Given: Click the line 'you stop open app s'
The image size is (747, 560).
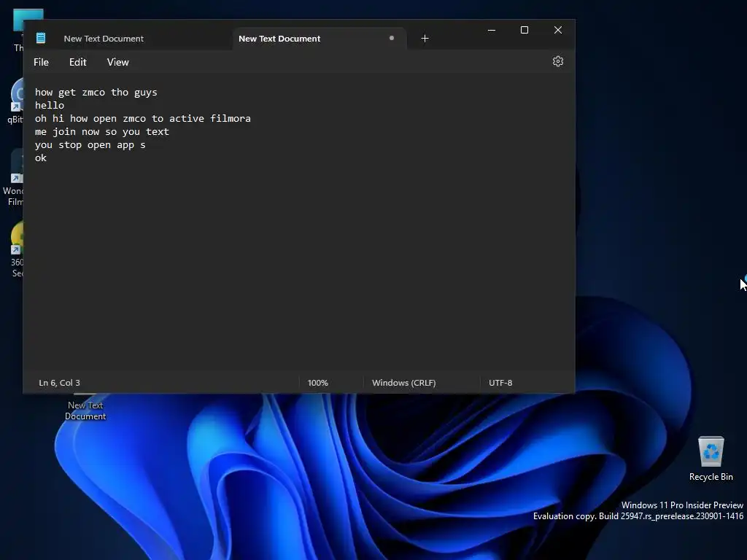Looking at the screenshot, I should (90, 145).
